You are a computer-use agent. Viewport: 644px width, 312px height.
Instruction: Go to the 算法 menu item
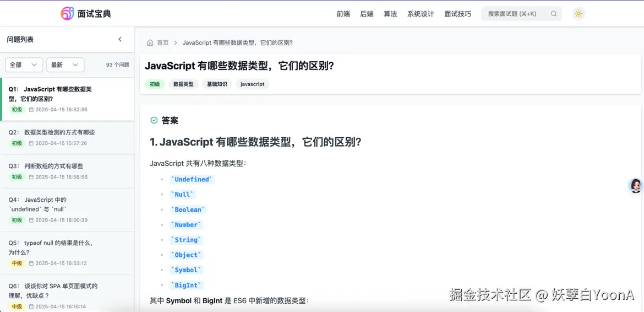coord(390,14)
